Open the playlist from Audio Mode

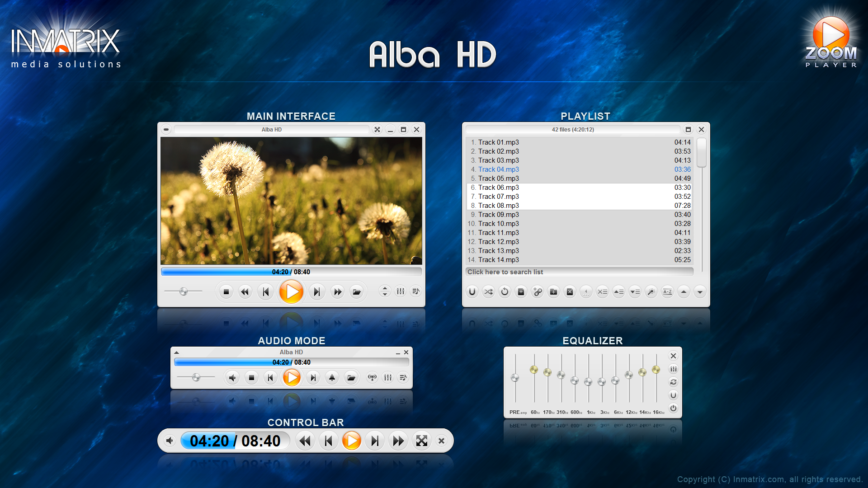coord(403,377)
